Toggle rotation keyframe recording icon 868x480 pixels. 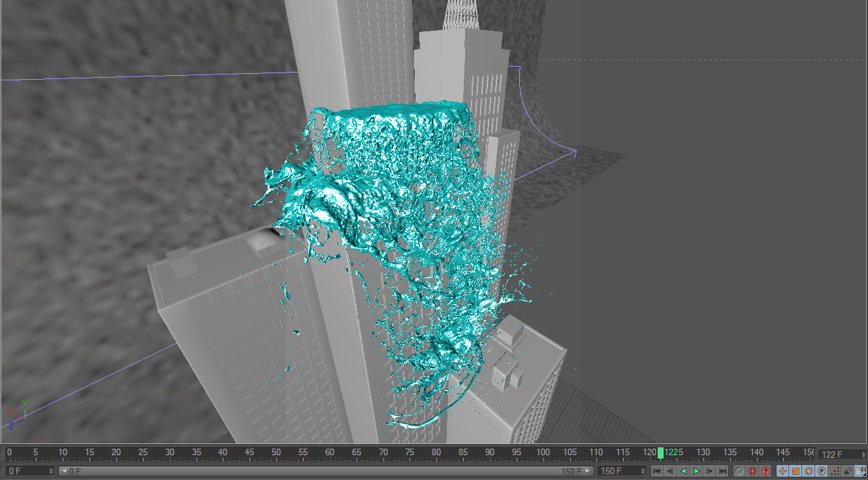(809, 471)
